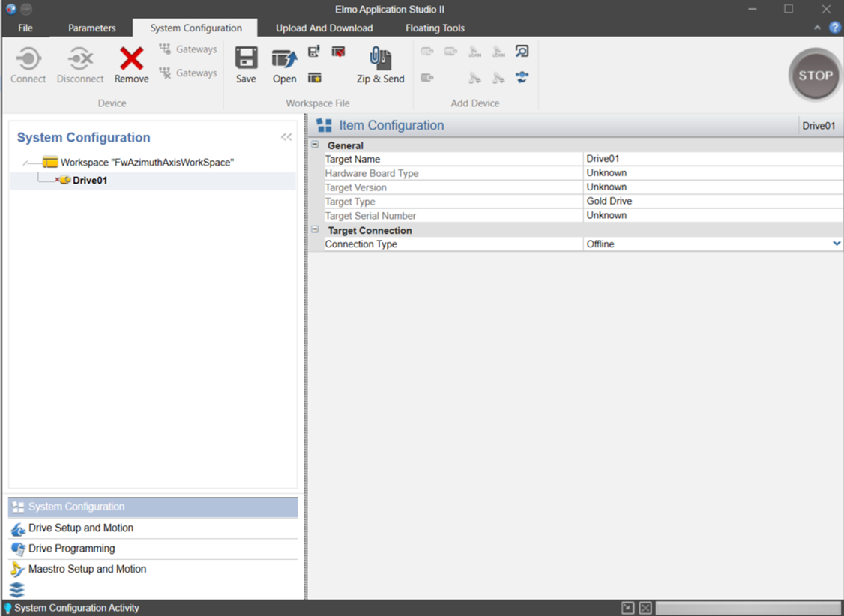Click the red close-workspace icon
The height and width of the screenshot is (616, 844).
pos(338,52)
